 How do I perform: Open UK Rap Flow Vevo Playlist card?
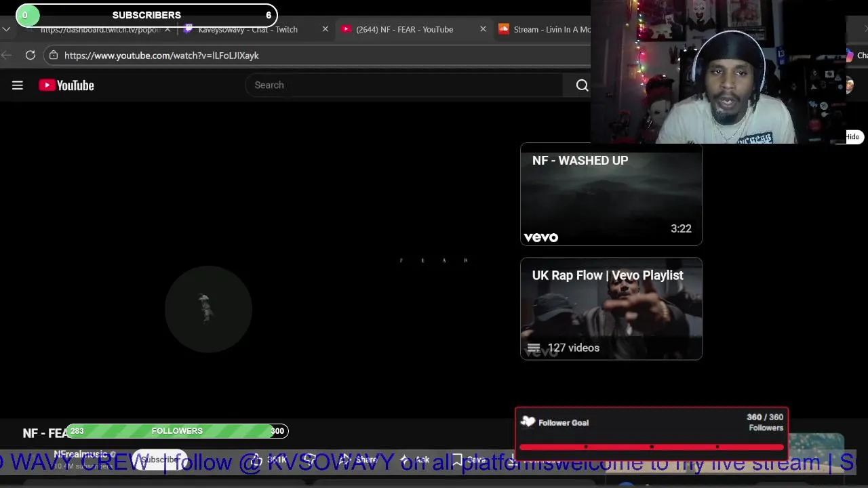(611, 309)
